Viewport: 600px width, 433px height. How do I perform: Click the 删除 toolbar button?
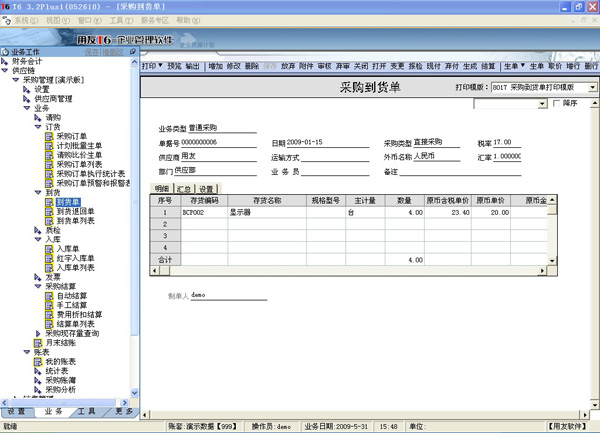pyautogui.click(x=252, y=66)
